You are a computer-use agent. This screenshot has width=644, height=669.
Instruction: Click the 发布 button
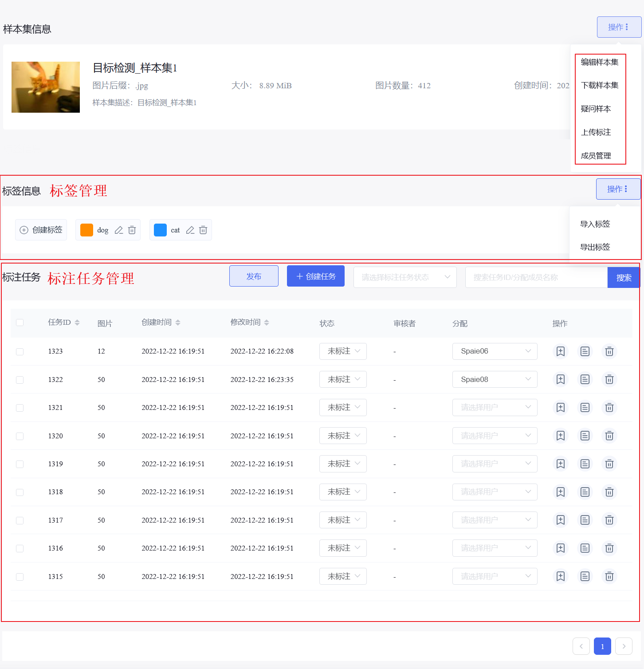tap(254, 276)
